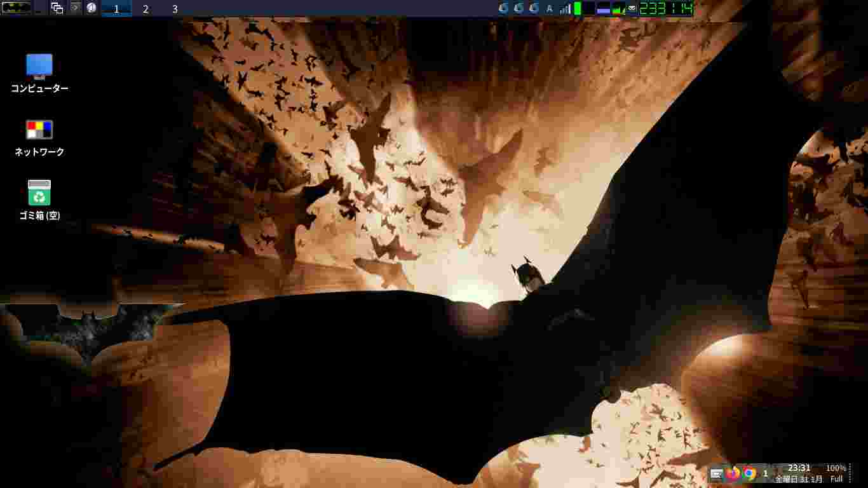Click the input method 'A' tray indicator
The image size is (868, 488).
pos(550,8)
